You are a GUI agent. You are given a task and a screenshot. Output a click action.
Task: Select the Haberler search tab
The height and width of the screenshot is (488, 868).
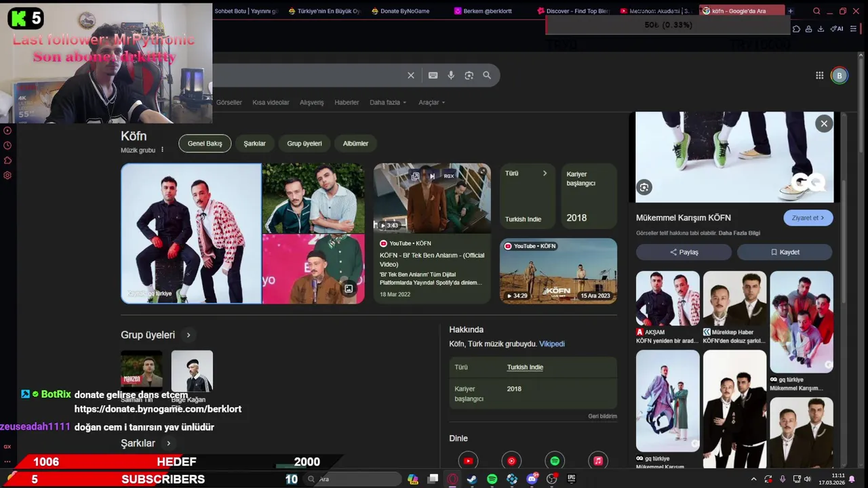(347, 102)
